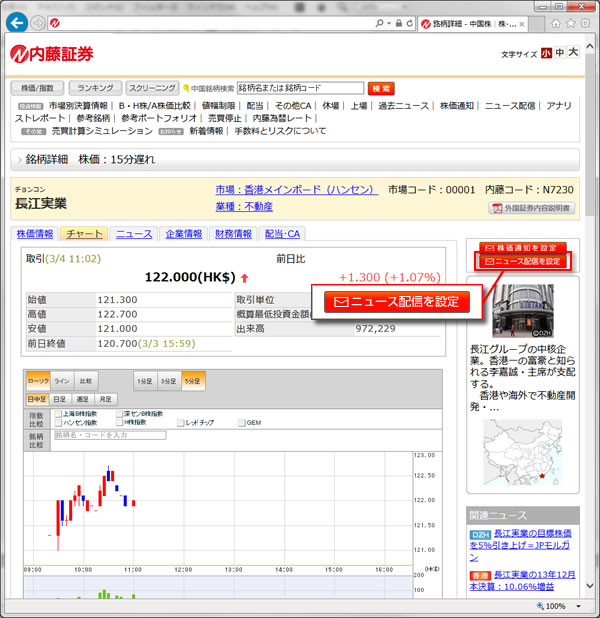This screenshot has height=618, width=600.
Task: Open 手数料とリスクについて link
Action: (280, 131)
